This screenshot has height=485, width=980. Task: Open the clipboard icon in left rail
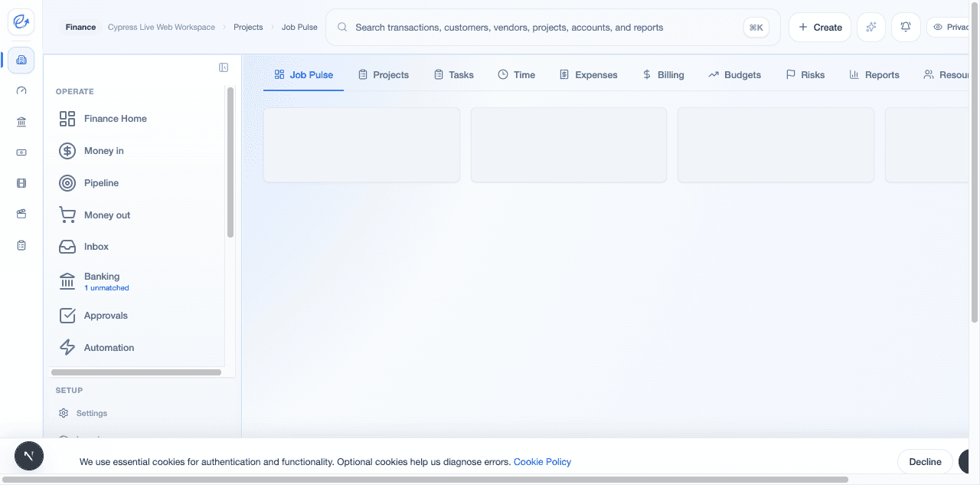point(21,245)
